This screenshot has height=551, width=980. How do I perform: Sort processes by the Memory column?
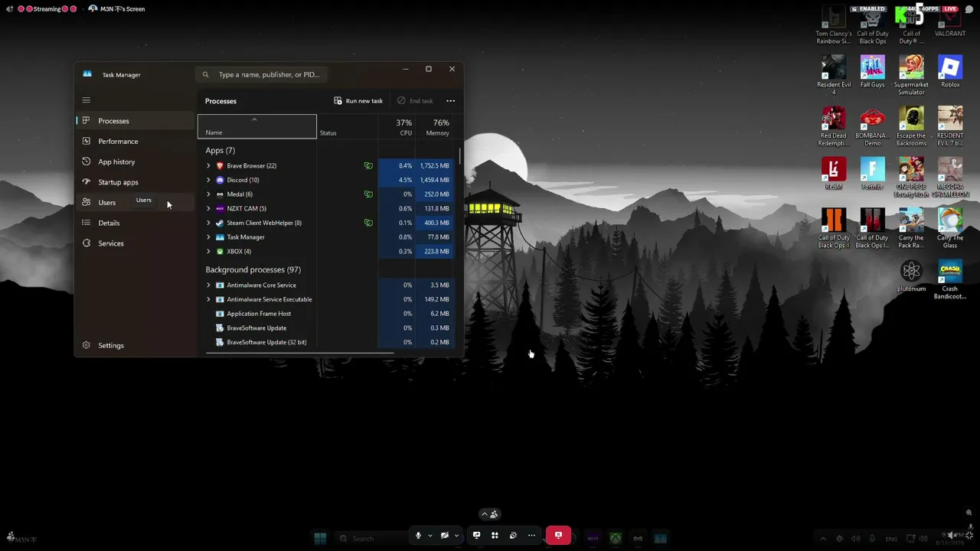click(434, 127)
